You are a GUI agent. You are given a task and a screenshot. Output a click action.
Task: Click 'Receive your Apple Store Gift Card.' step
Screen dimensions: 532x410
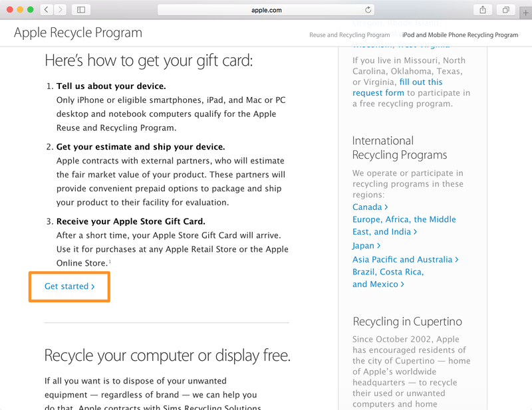(x=130, y=221)
